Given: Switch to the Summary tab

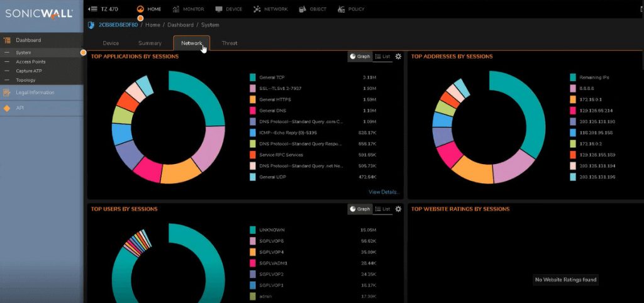Looking at the screenshot, I should (x=150, y=43).
